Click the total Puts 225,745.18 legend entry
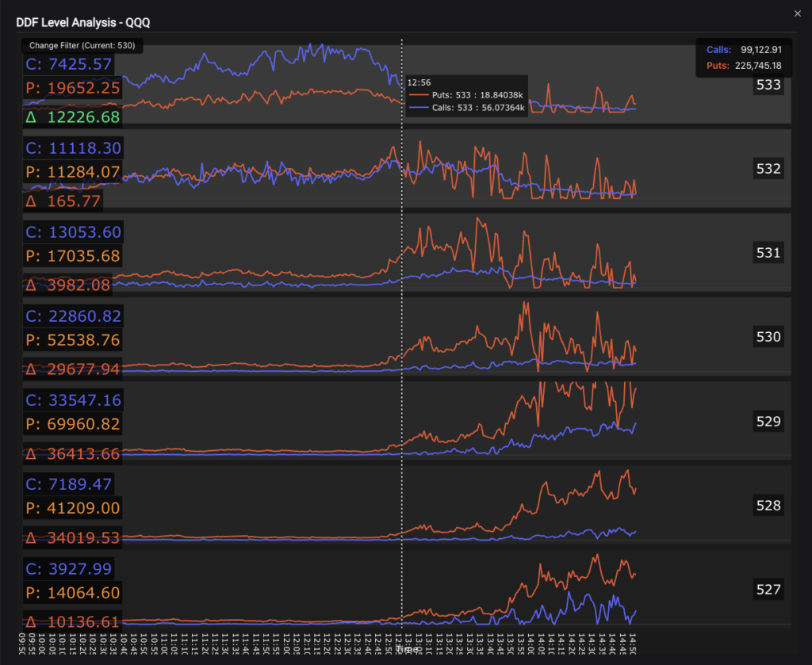The height and width of the screenshot is (665, 812). [x=744, y=66]
